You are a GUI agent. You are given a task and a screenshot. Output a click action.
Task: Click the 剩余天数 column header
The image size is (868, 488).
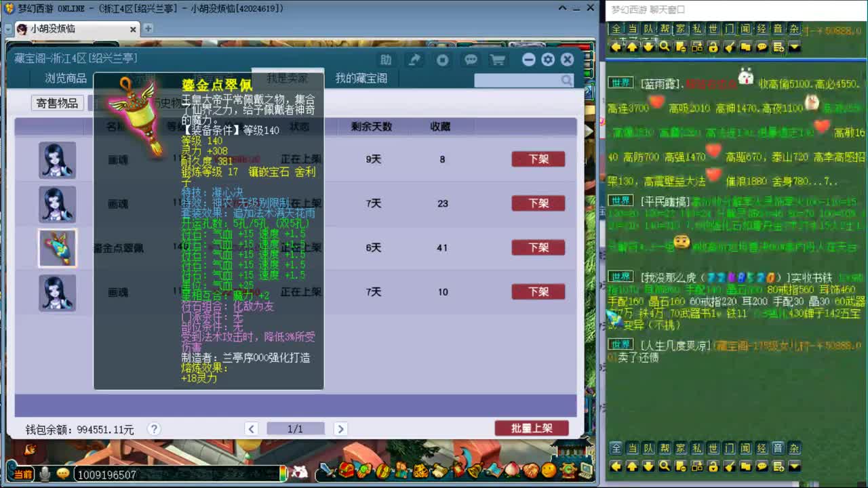point(372,127)
